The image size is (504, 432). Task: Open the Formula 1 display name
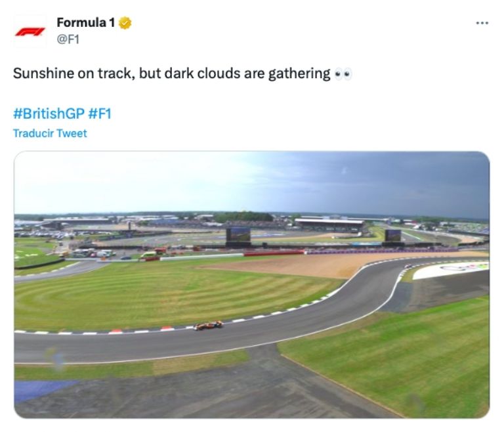[85, 23]
